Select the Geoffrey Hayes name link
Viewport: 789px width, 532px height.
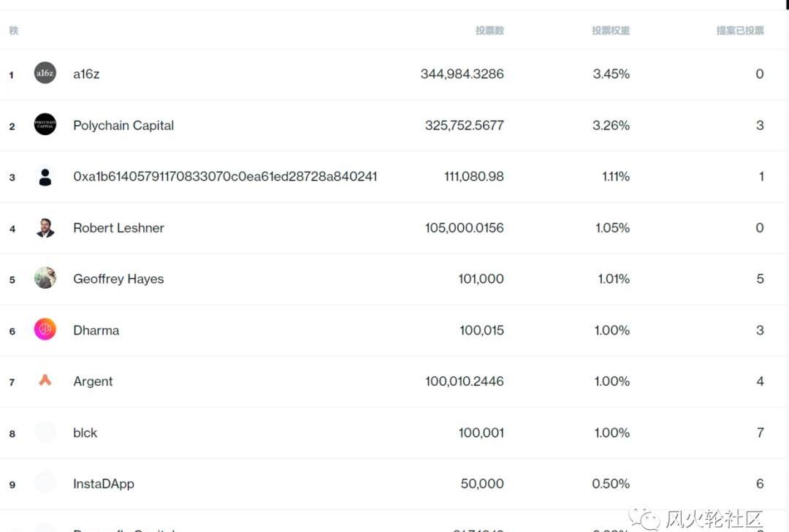pos(118,279)
